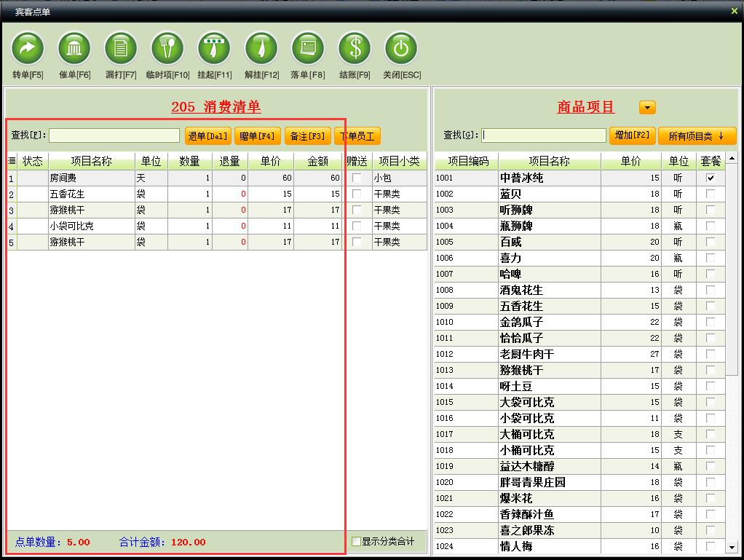Click the 205 消费清单 title link
The image size is (744, 560).
click(x=216, y=107)
